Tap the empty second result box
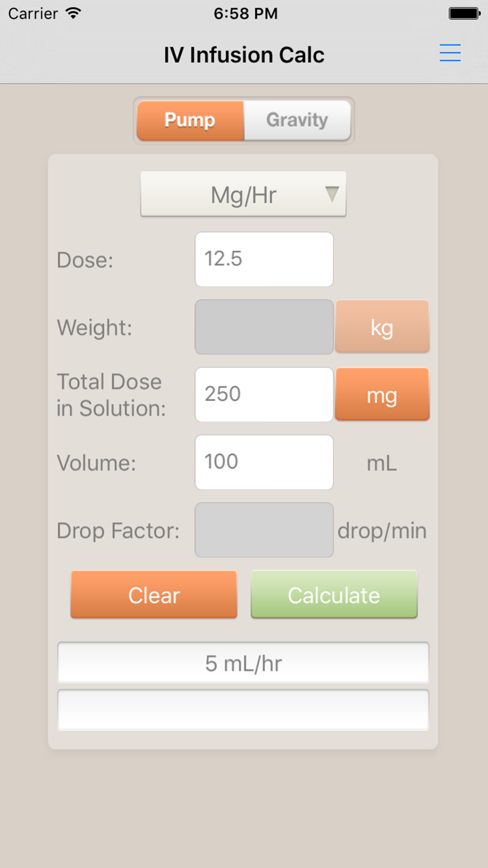 pos(243,710)
